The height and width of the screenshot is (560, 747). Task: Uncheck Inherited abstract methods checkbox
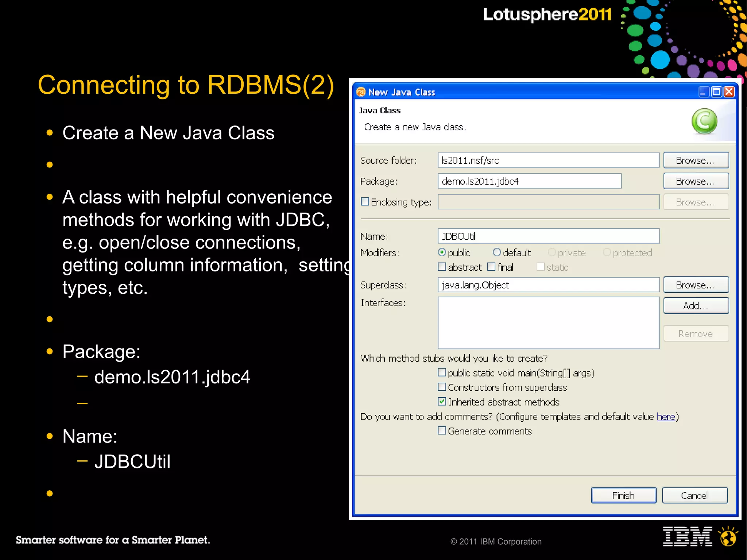click(442, 401)
